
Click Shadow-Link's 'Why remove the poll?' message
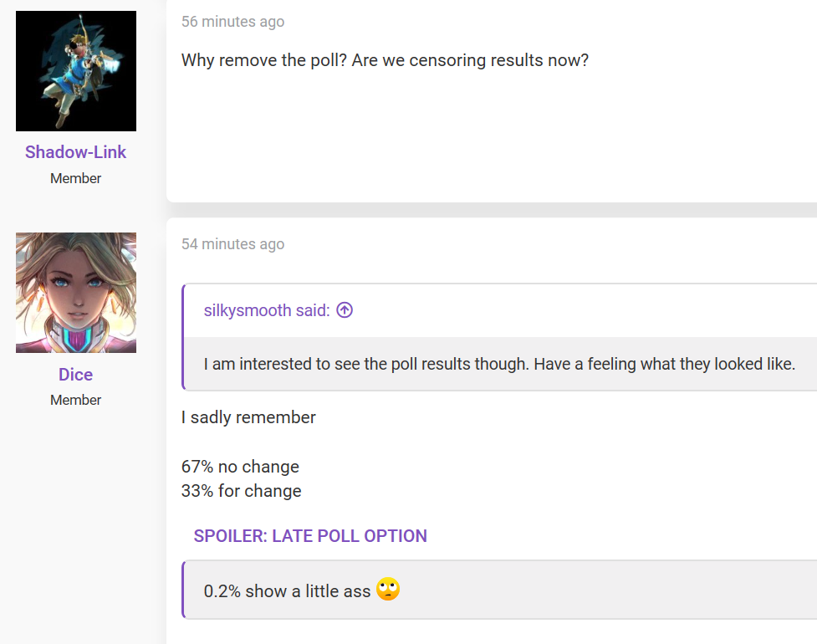pyautogui.click(x=385, y=60)
